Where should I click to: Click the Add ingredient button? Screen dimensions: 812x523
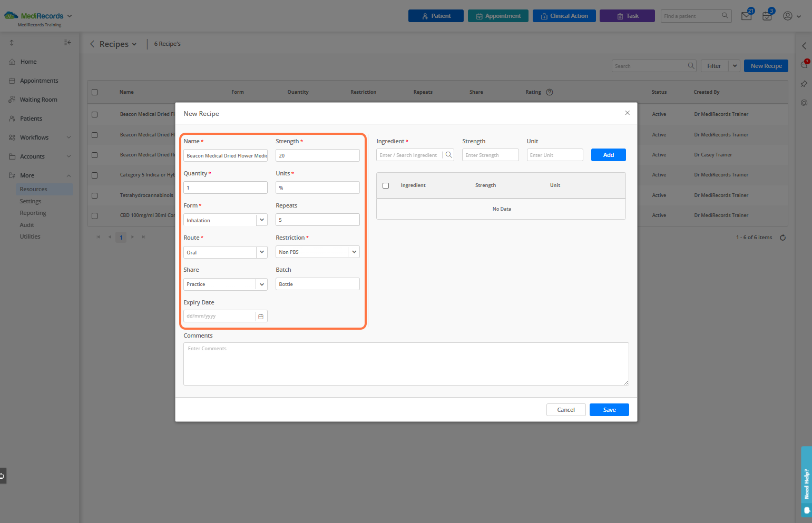(x=609, y=155)
